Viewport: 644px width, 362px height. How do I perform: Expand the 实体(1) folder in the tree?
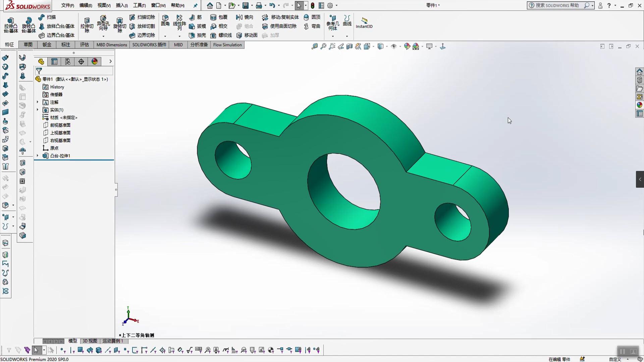[x=37, y=110]
